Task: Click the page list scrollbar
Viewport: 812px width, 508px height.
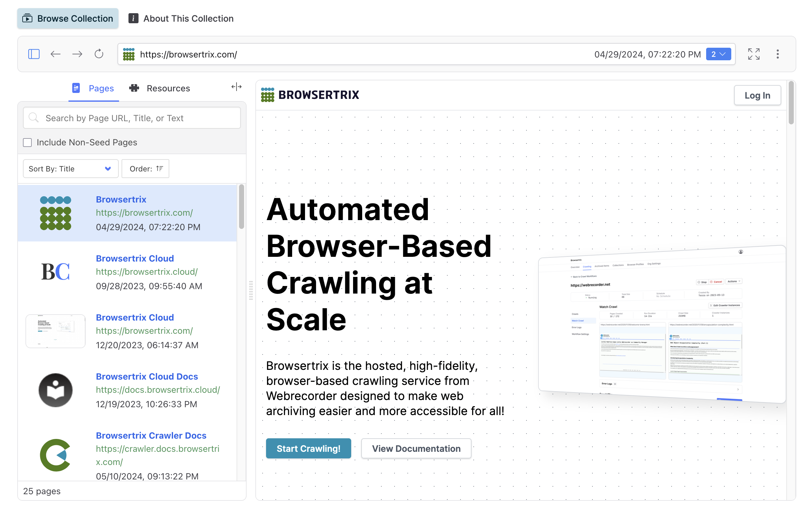Action: pyautogui.click(x=241, y=207)
